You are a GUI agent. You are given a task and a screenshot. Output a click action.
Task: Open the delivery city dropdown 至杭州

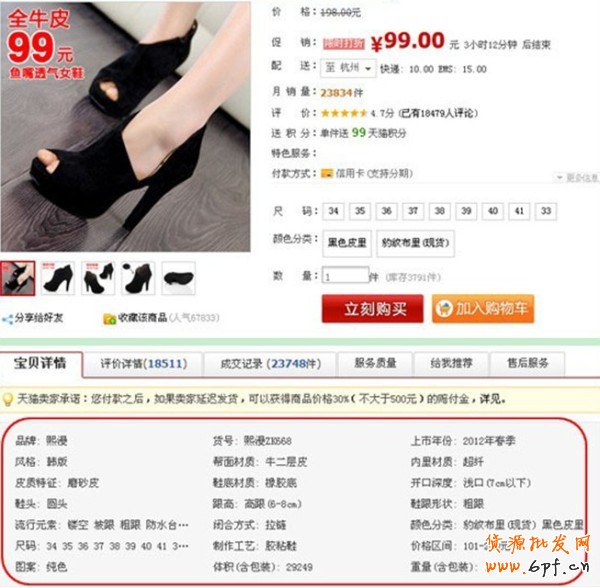coord(348,68)
